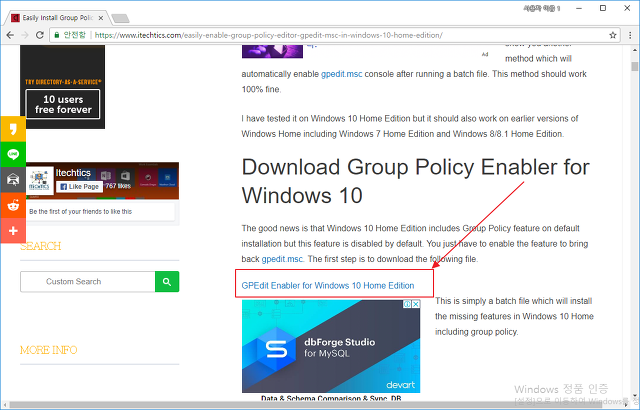Viewport: 640px width, 410px height.
Task: Click the ad info icon on dbForge banner
Action: pos(407,304)
